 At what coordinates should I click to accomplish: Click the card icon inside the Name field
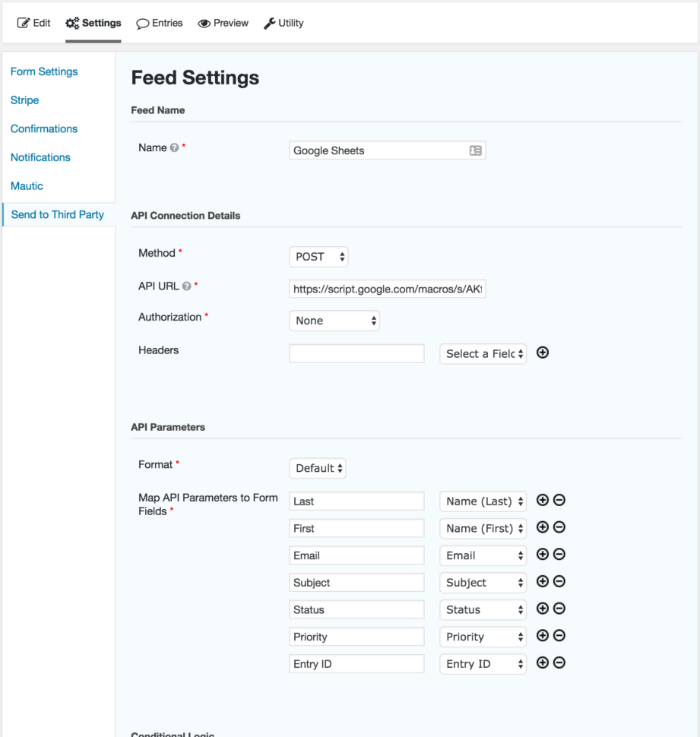pos(475,150)
